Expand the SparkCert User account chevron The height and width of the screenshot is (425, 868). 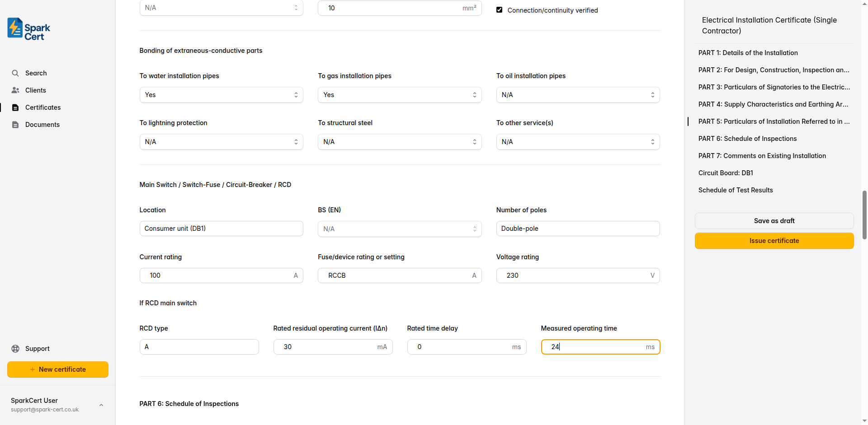pyautogui.click(x=101, y=405)
